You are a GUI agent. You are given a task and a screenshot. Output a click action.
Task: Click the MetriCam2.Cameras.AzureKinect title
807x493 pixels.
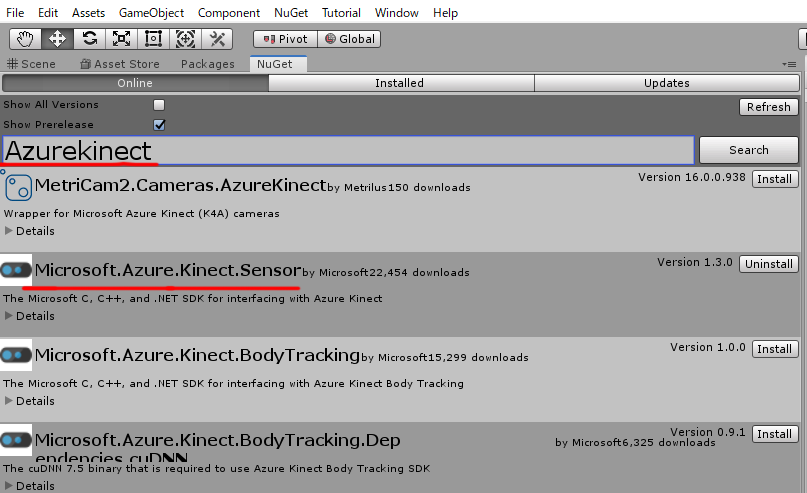[x=180, y=185]
